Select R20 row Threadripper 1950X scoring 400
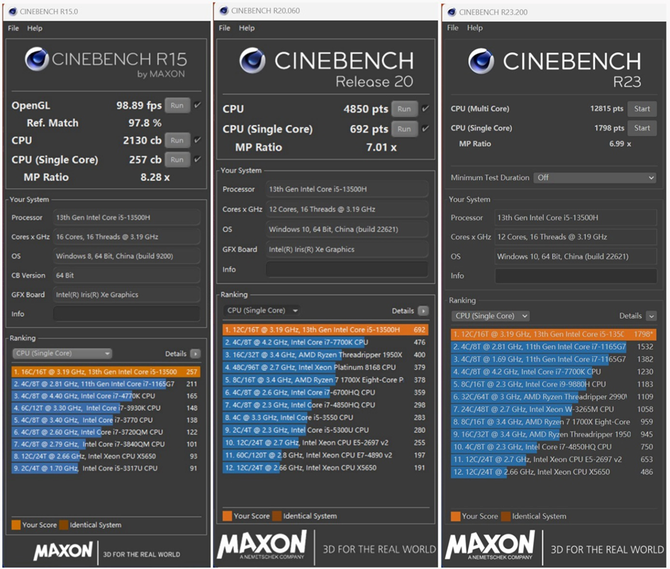This screenshot has width=670, height=569. [x=325, y=355]
